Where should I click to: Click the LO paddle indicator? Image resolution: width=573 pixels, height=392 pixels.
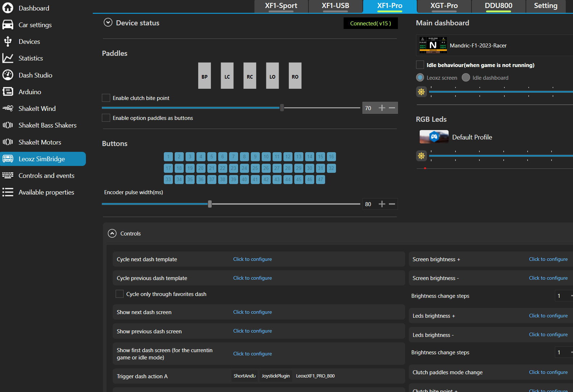point(273,76)
